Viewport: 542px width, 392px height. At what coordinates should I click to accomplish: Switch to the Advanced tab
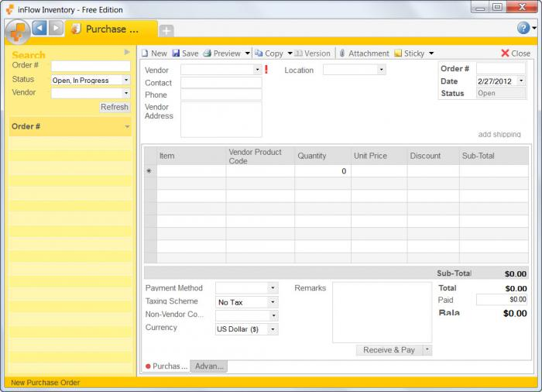[x=209, y=366]
